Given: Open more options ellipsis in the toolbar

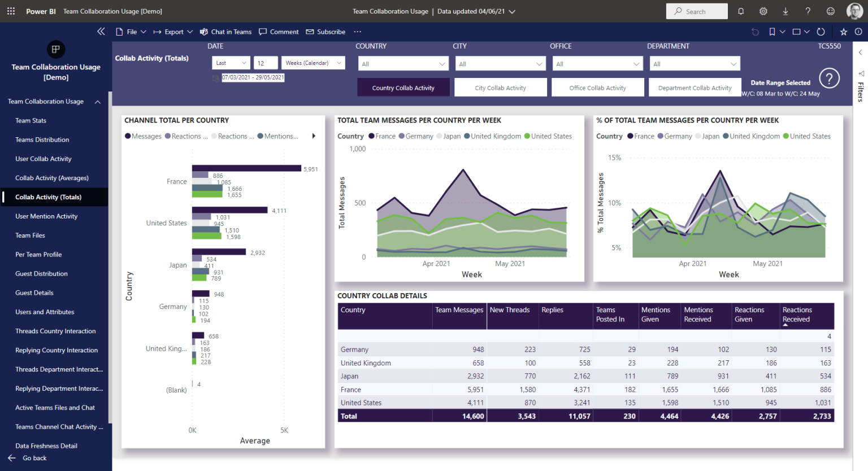Looking at the screenshot, I should (358, 32).
